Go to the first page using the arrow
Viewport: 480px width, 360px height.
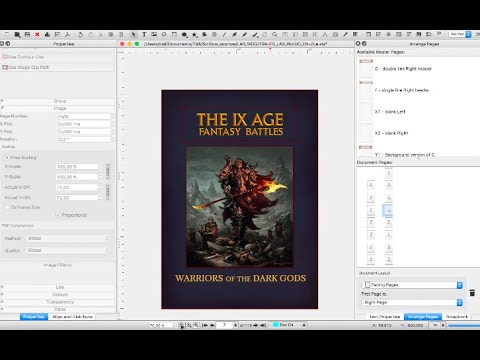[x=205, y=325]
